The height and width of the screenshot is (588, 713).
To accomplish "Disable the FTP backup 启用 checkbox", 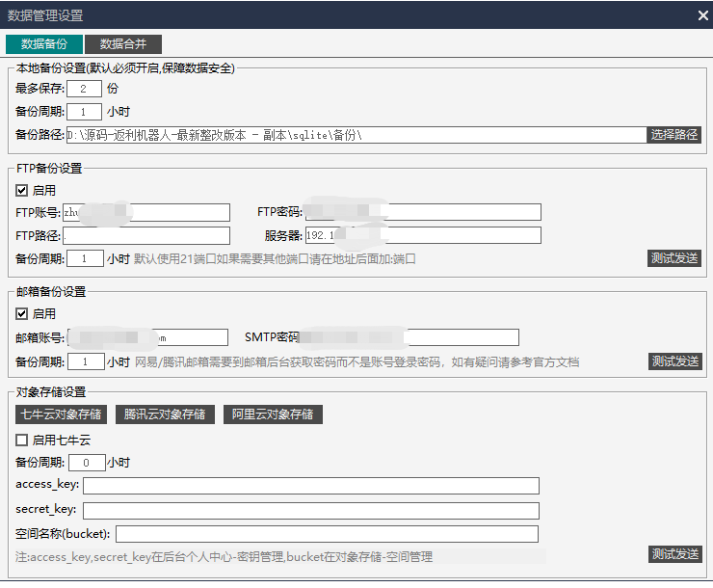I will [22, 191].
